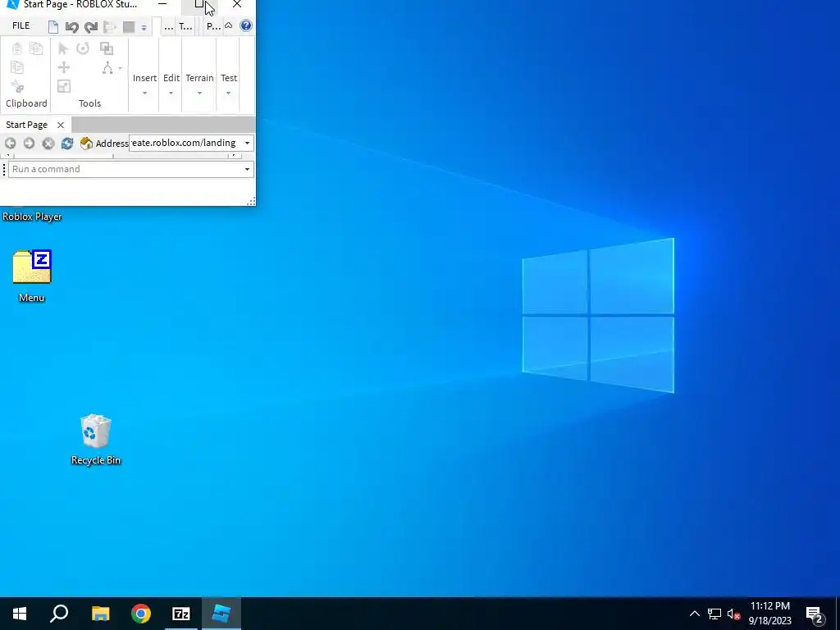The height and width of the screenshot is (630, 840).
Task: Open the Action Center notifications icon
Action: coord(815,614)
